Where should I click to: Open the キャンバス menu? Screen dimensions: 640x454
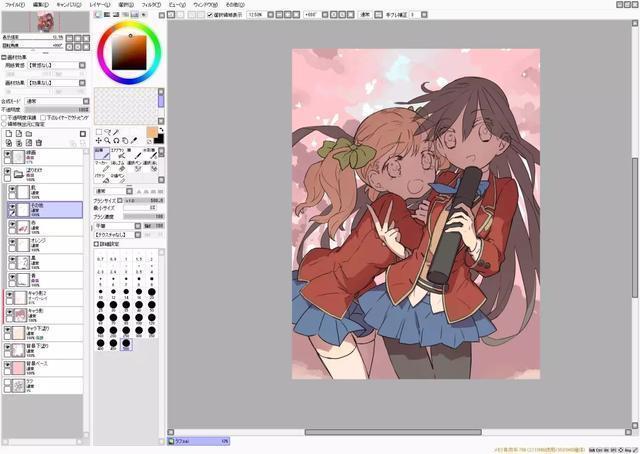coord(69,5)
